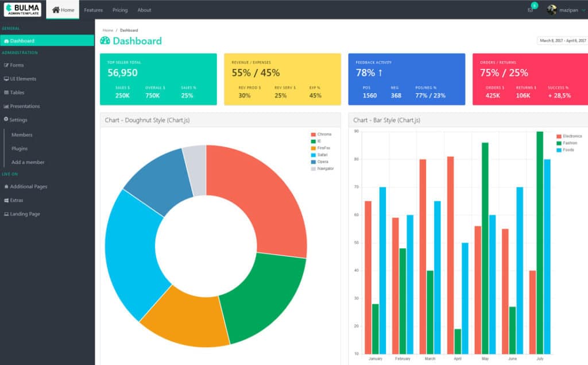Select the Forms icon
588x365 pixels.
click(7, 65)
